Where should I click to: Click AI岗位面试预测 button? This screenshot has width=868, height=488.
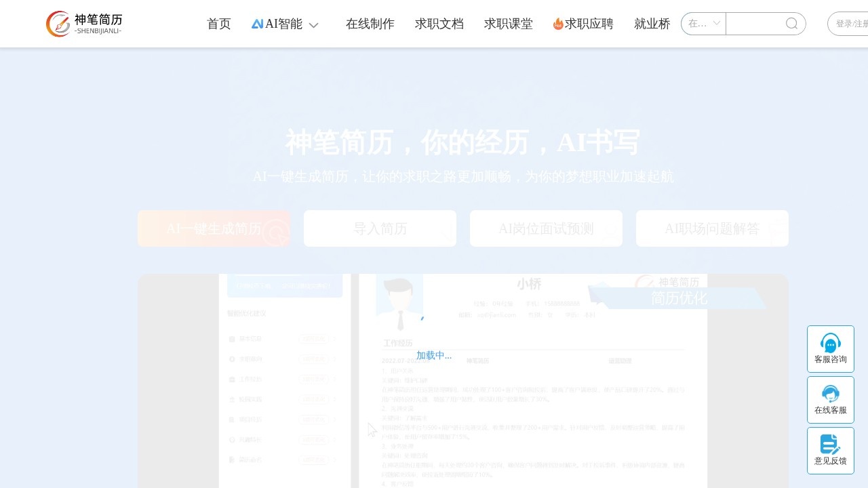pyautogui.click(x=546, y=228)
